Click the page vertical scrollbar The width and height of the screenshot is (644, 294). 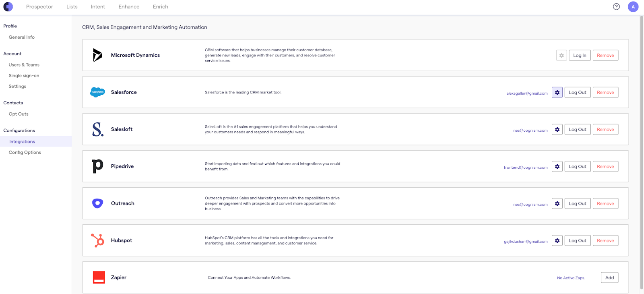coord(642,153)
